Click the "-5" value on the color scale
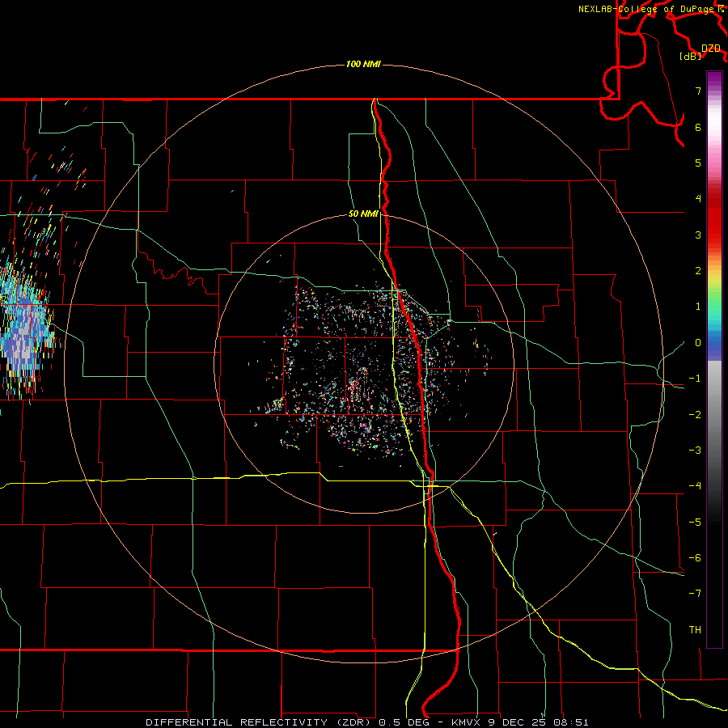This screenshot has width=728, height=728. 695,523
